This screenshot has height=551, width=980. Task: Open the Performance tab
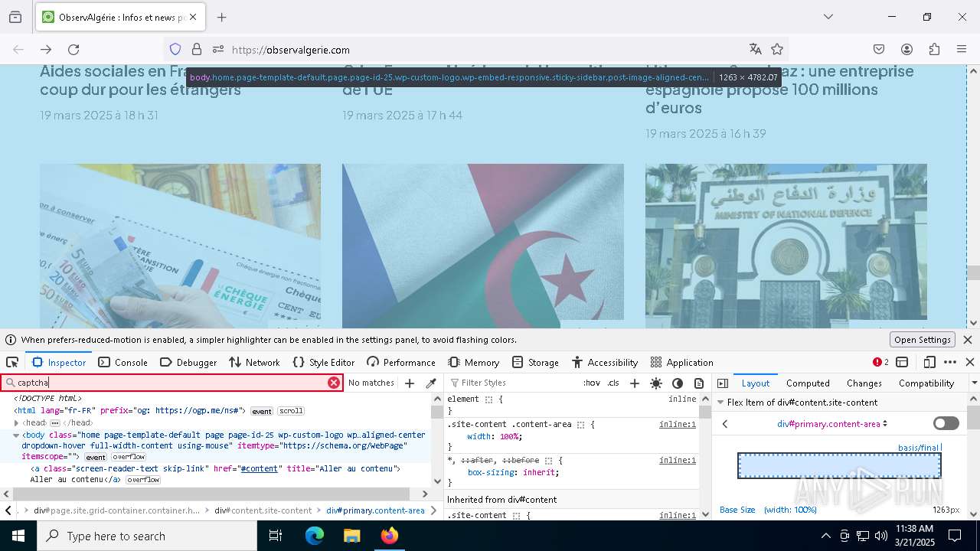401,362
